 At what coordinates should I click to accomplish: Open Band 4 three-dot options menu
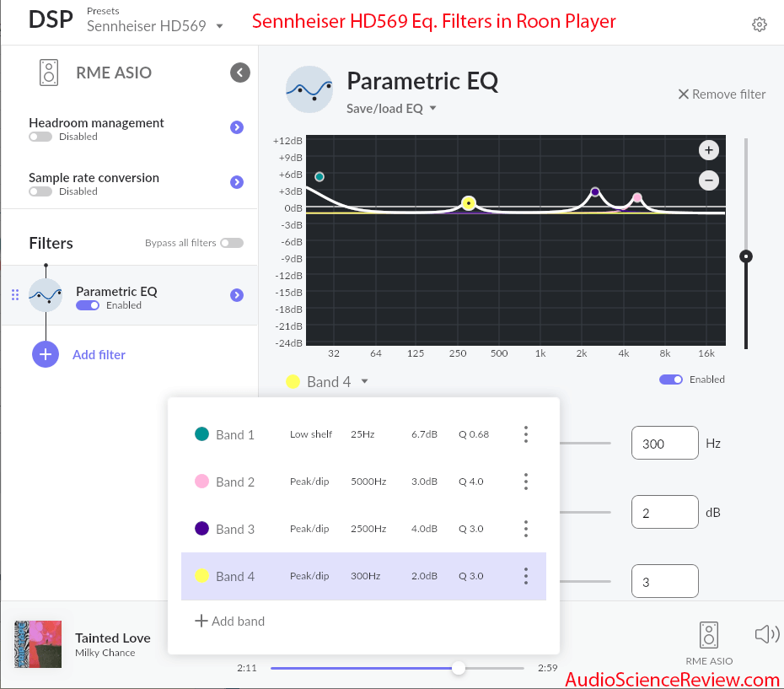tap(525, 576)
